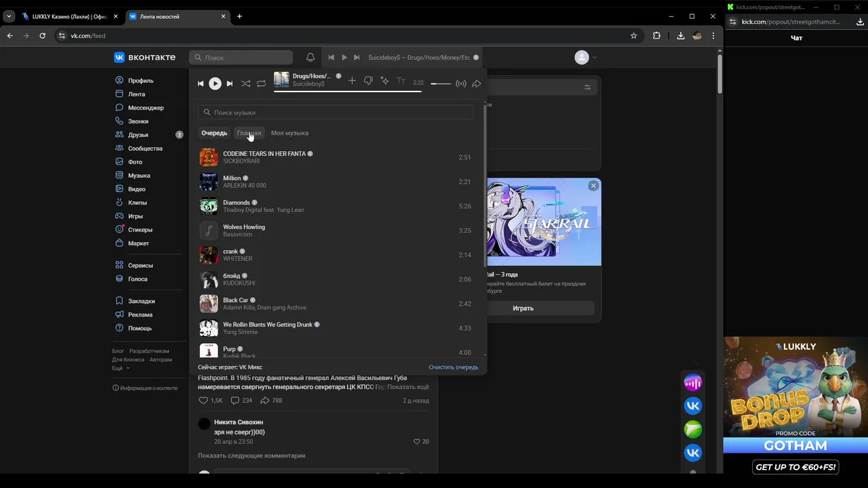This screenshot has height=488, width=868.
Task: Open Музыка in the sidebar
Action: coord(139,176)
